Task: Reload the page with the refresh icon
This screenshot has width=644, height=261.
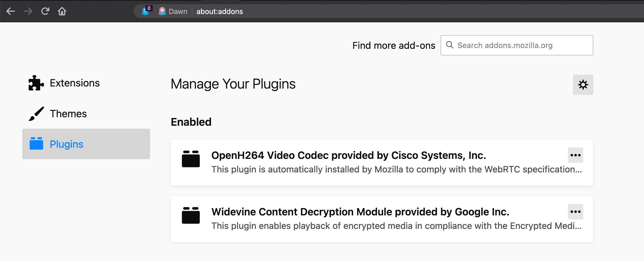Action: (45, 11)
